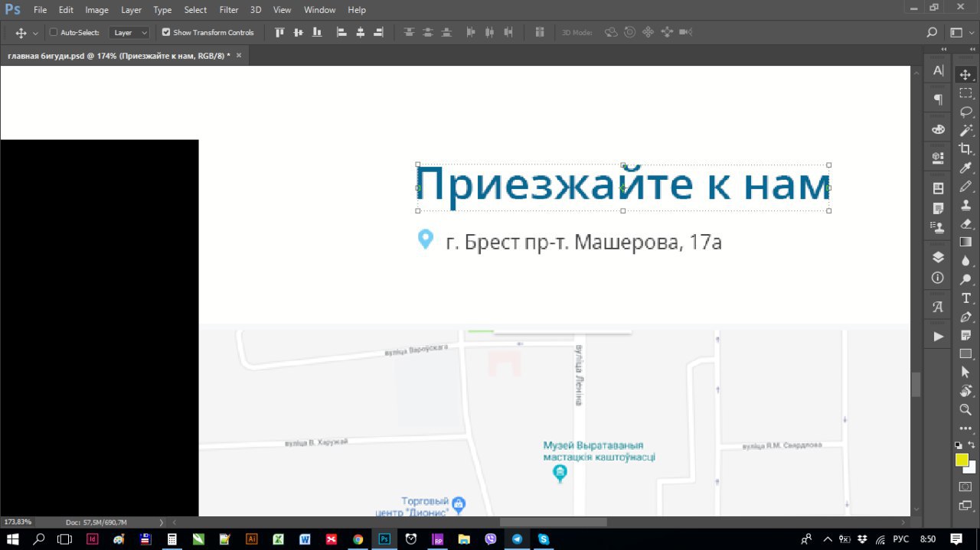Select the Rotate View hand tool

click(x=965, y=391)
